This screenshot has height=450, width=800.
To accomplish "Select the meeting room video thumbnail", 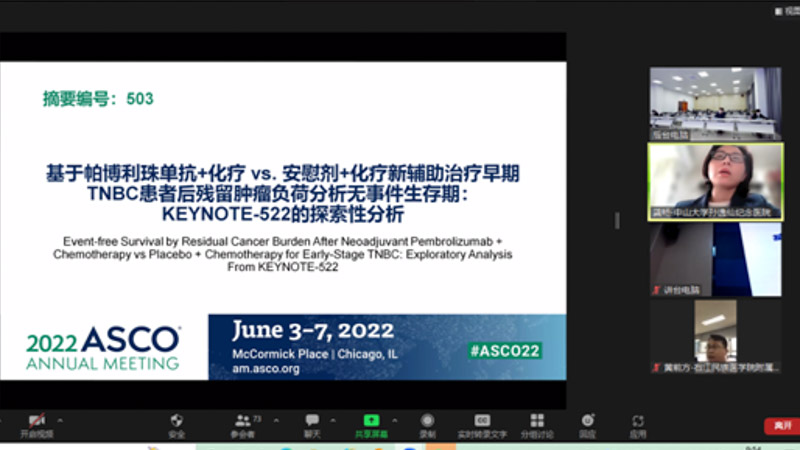I will click(x=715, y=104).
